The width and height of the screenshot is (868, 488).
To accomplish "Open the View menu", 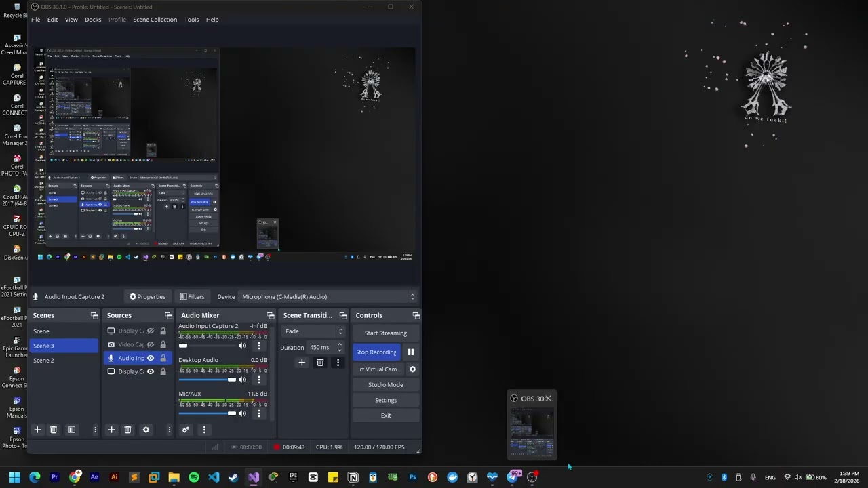I will point(71,20).
